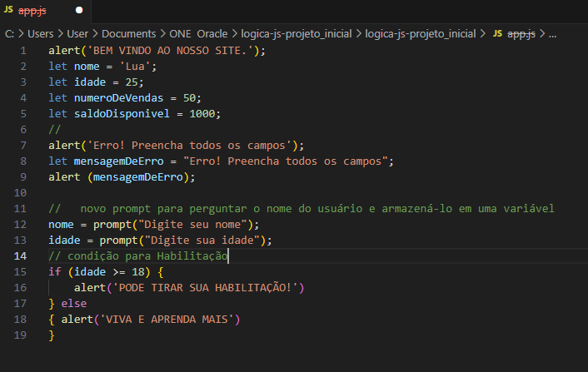Screen dimensions: 588x372
Task: Click line number 14 in gutter
Action: pos(20,255)
